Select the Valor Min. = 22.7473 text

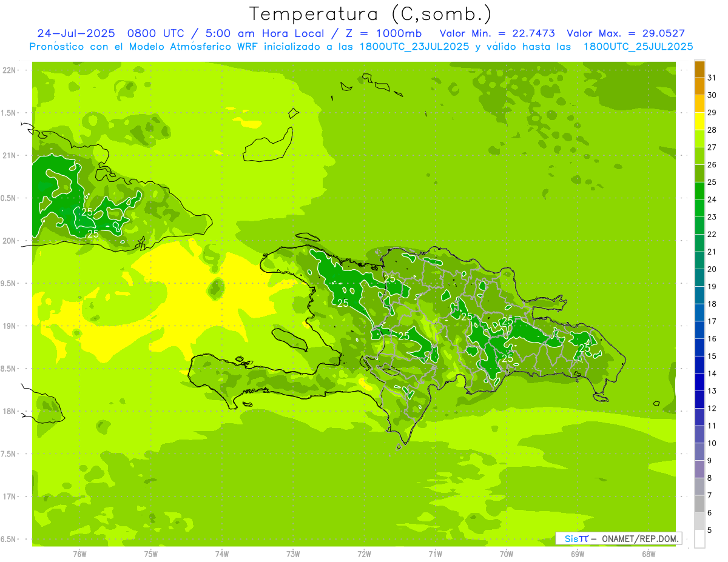(x=497, y=33)
